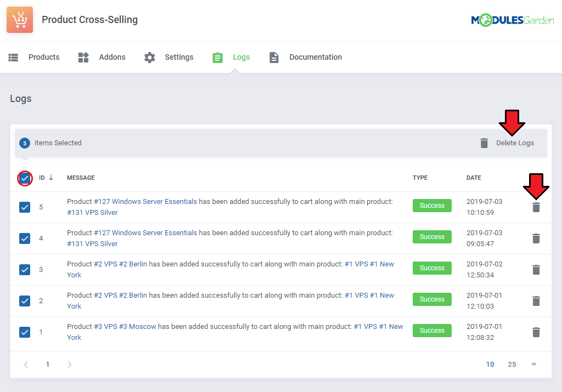
Task: Click the Settings gear icon
Action: [x=149, y=57]
